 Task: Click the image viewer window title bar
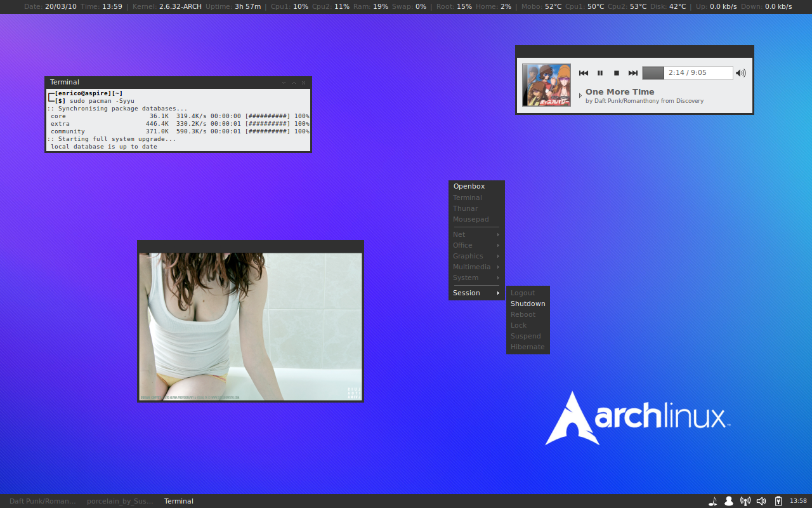pyautogui.click(x=251, y=246)
